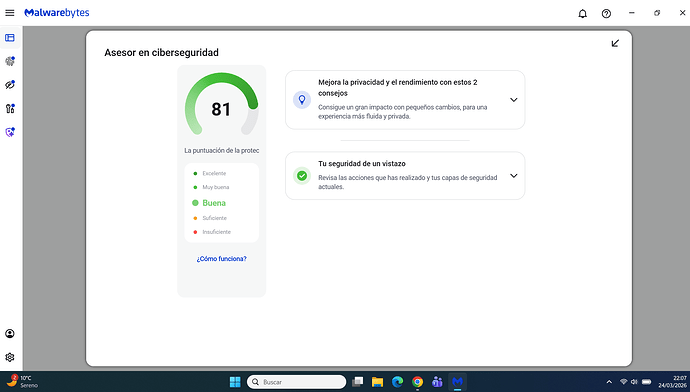
Task: Open File Explorer from the taskbar
Action: (x=377, y=382)
